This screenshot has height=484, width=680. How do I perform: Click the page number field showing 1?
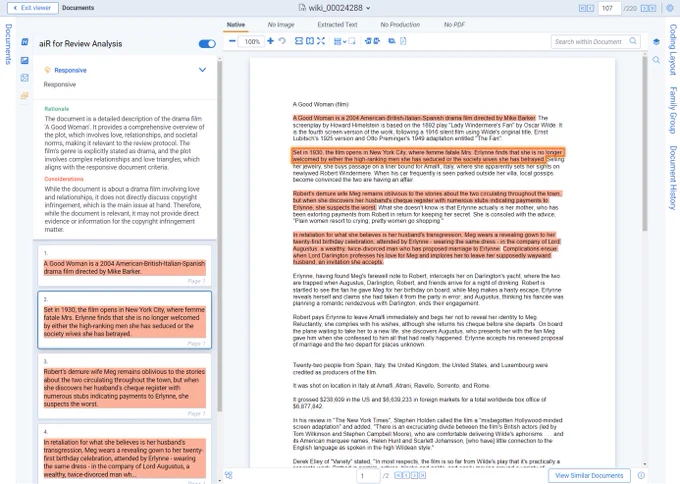368,476
